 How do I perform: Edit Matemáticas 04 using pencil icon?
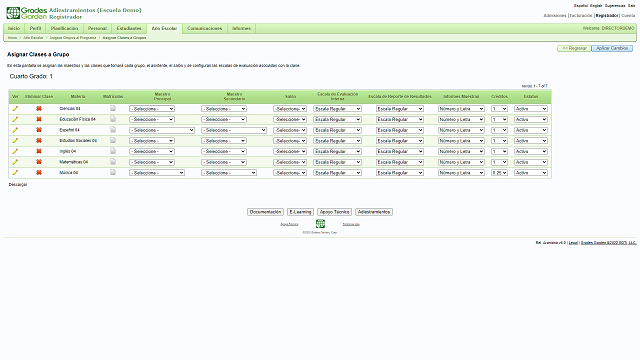[15, 162]
